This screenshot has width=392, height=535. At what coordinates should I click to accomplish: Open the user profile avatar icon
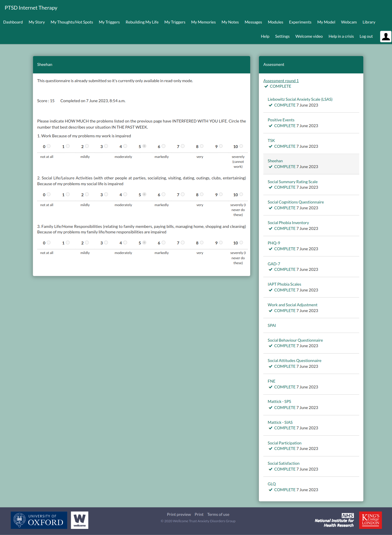click(386, 37)
